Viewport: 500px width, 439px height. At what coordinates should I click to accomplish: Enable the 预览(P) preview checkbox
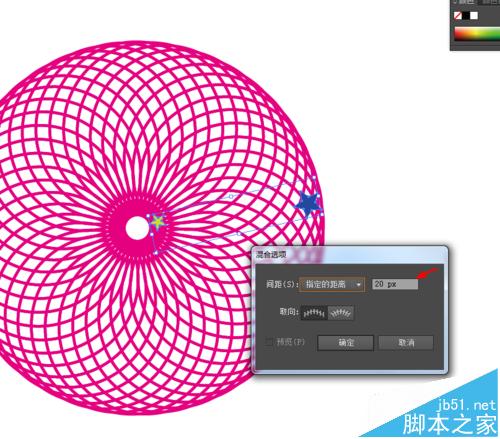(269, 342)
